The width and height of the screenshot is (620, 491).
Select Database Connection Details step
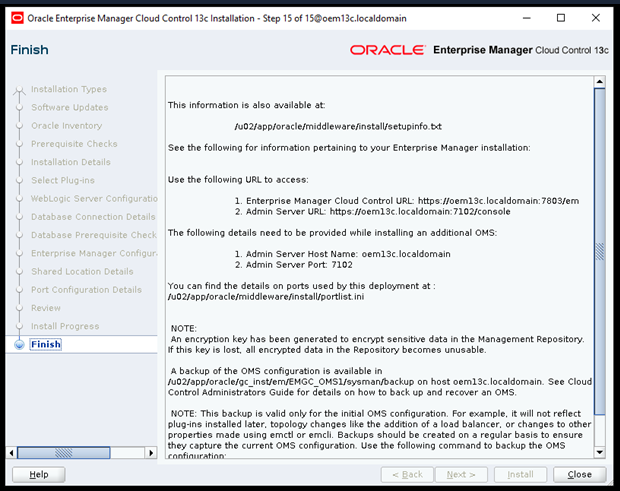pos(93,217)
